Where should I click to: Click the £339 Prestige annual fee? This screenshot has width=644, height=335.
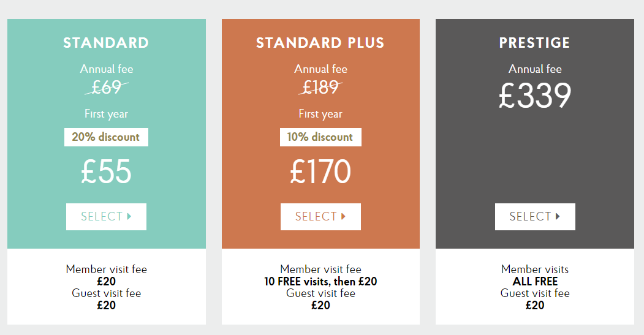[x=535, y=96]
